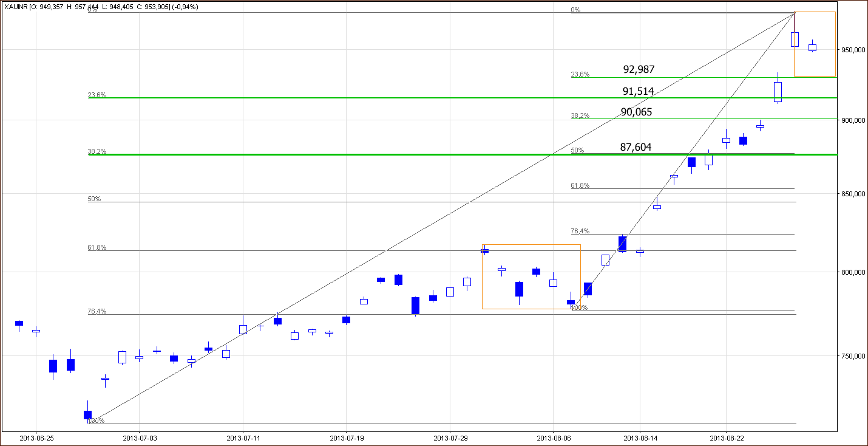
Task: Select the 23,6% label above upper green line
Action: 97,95
